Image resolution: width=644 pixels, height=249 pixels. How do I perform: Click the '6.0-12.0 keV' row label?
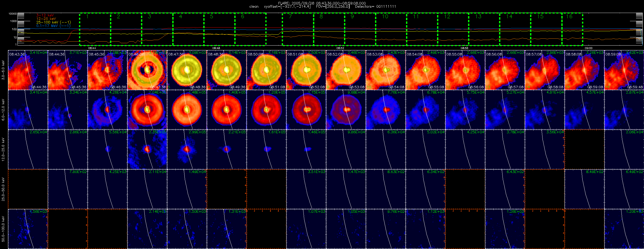click(x=3, y=110)
